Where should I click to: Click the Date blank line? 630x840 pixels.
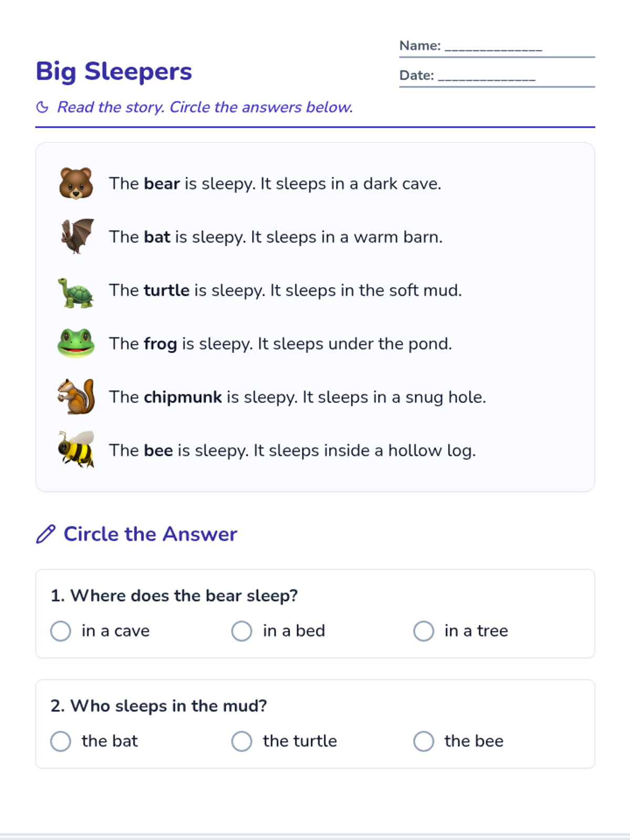tap(487, 76)
